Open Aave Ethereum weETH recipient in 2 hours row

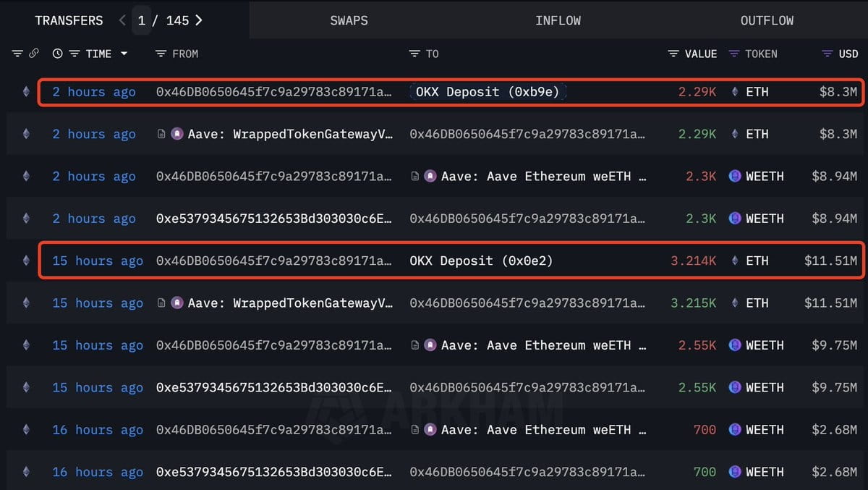click(x=544, y=176)
